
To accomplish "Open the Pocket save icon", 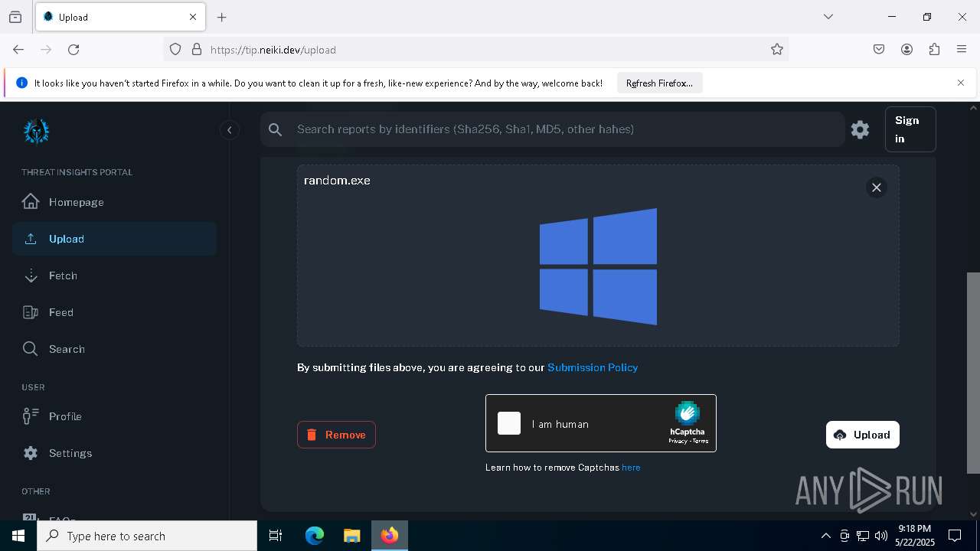I will pyautogui.click(x=879, y=49).
